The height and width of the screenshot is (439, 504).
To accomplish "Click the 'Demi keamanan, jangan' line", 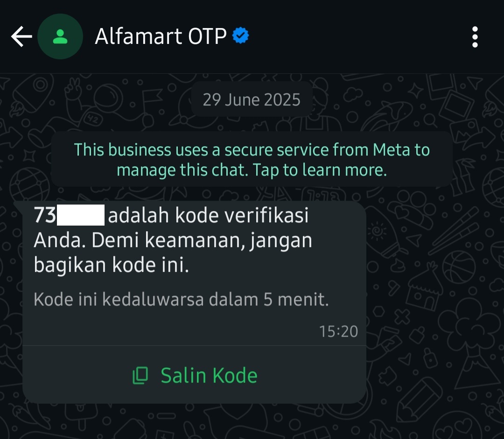I will (x=202, y=241).
